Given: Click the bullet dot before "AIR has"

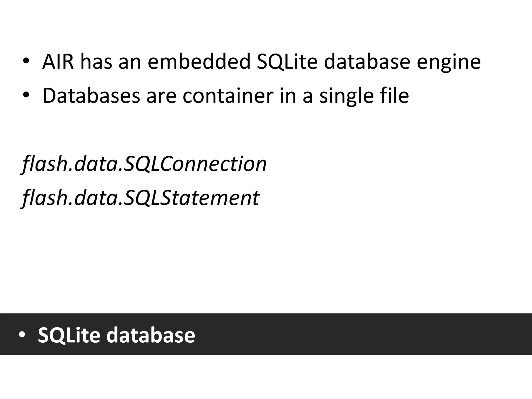Looking at the screenshot, I should 26,62.
